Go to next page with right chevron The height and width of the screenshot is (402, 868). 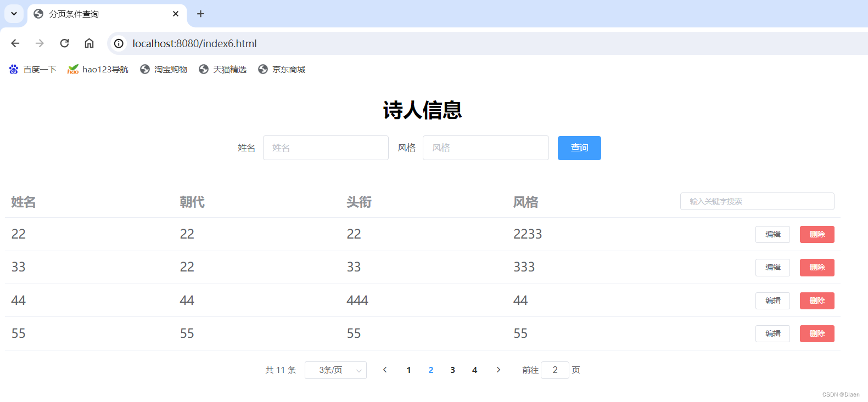click(498, 370)
